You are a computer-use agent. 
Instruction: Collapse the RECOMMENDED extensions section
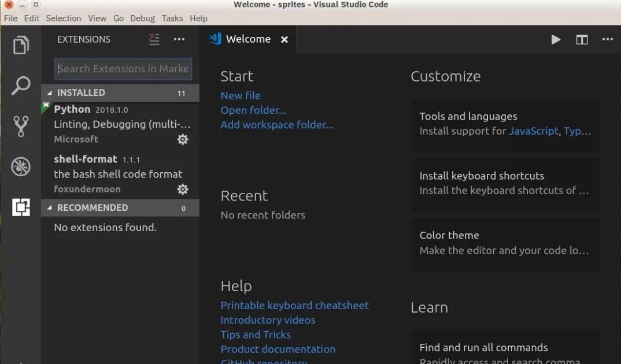pyautogui.click(x=92, y=207)
